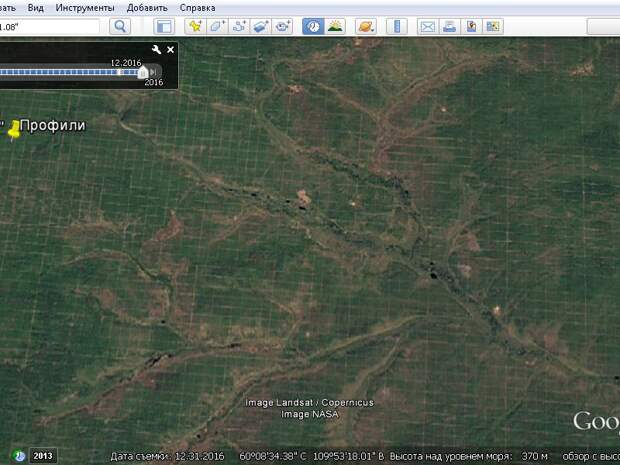620x465 pixels.
Task: Start recording a tour
Action: point(283,27)
